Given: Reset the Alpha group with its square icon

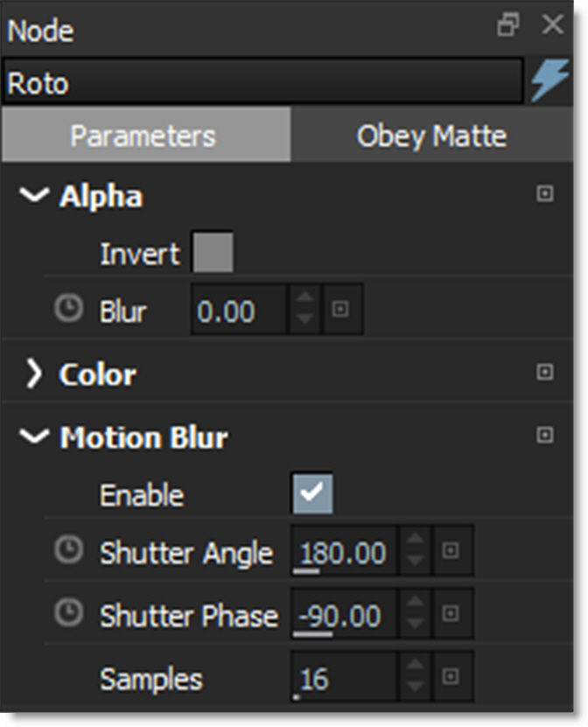Looking at the screenshot, I should pyautogui.click(x=544, y=194).
